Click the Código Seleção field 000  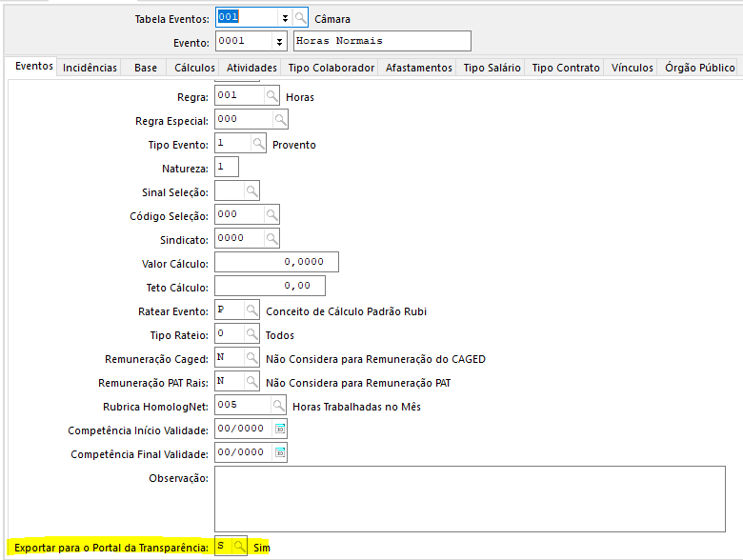(240, 214)
